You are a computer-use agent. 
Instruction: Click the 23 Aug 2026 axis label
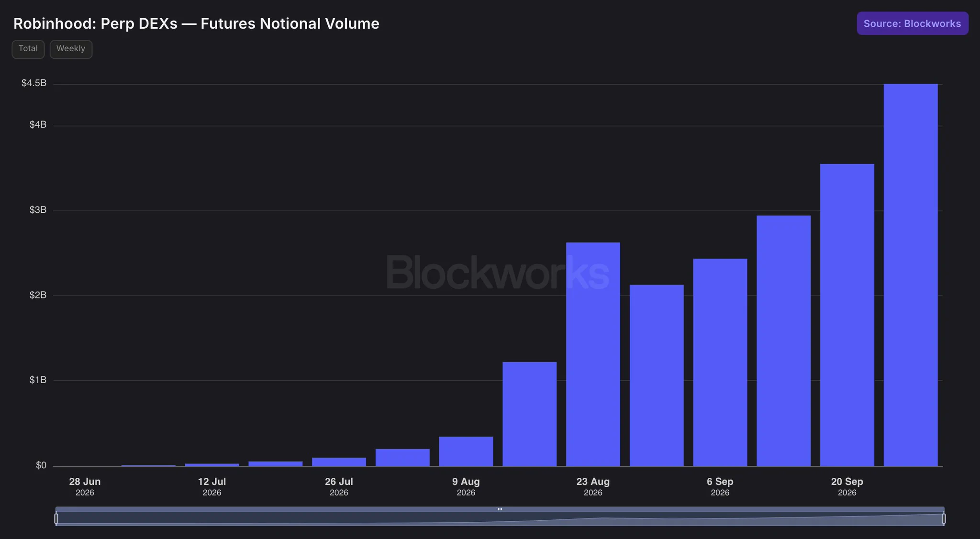tap(593, 487)
